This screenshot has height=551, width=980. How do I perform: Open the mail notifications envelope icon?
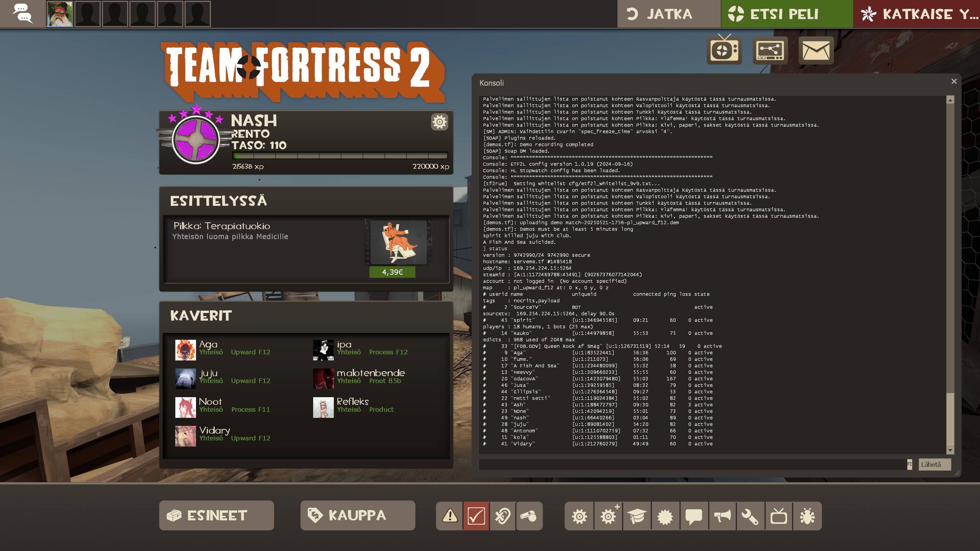[816, 51]
